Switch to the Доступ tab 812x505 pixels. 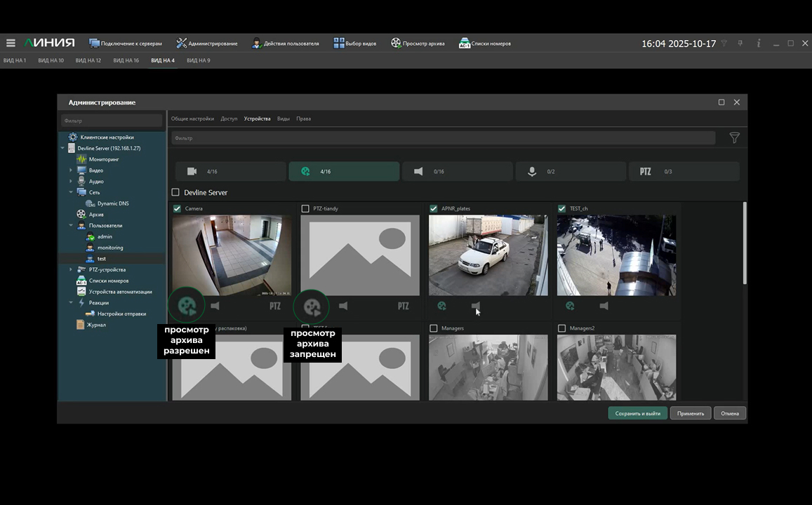pyautogui.click(x=229, y=119)
